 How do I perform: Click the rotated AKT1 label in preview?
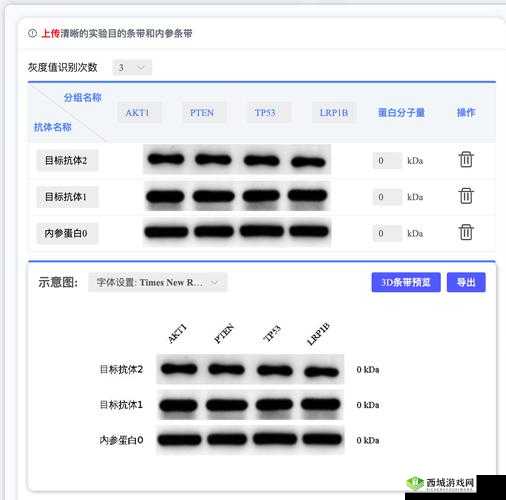[178, 333]
